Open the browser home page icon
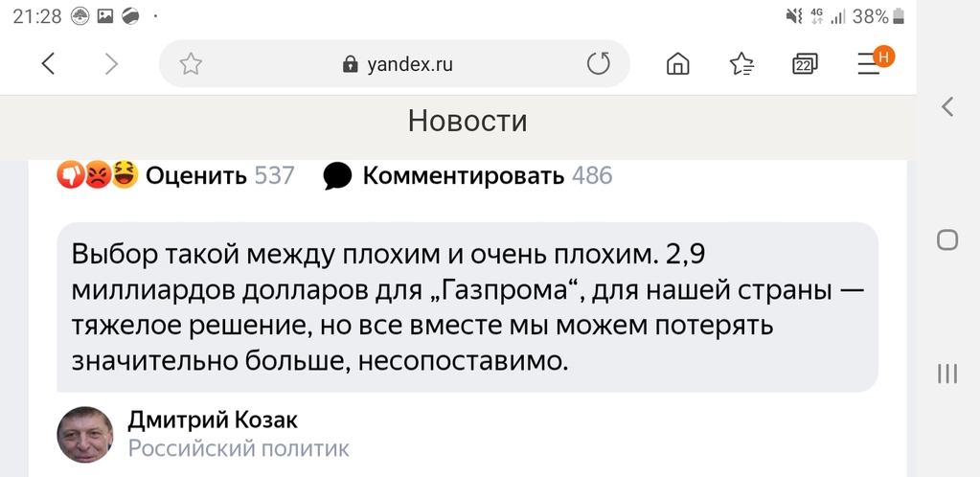 678,64
